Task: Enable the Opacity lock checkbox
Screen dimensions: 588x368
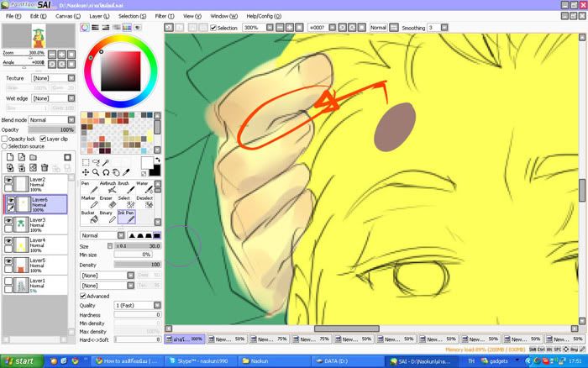Action: tap(5, 139)
